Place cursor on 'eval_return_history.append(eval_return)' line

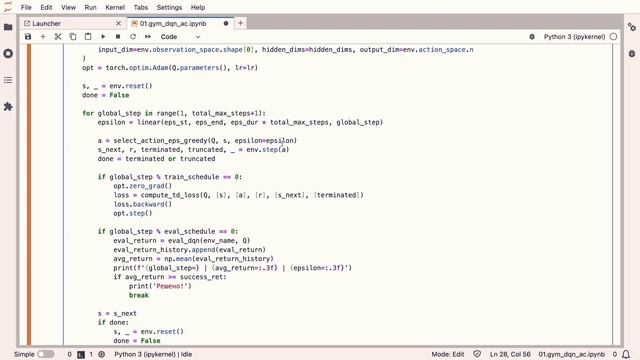point(189,250)
